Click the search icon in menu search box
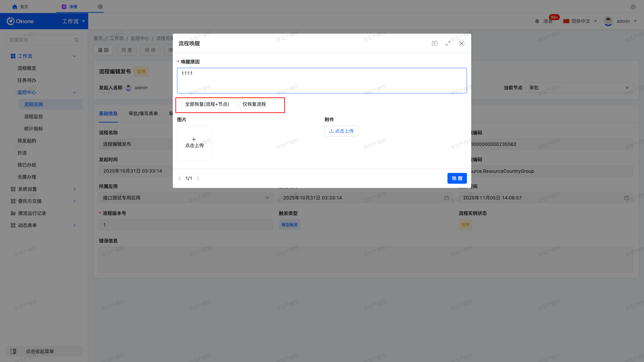644x362 pixels. pyautogui.click(x=76, y=40)
